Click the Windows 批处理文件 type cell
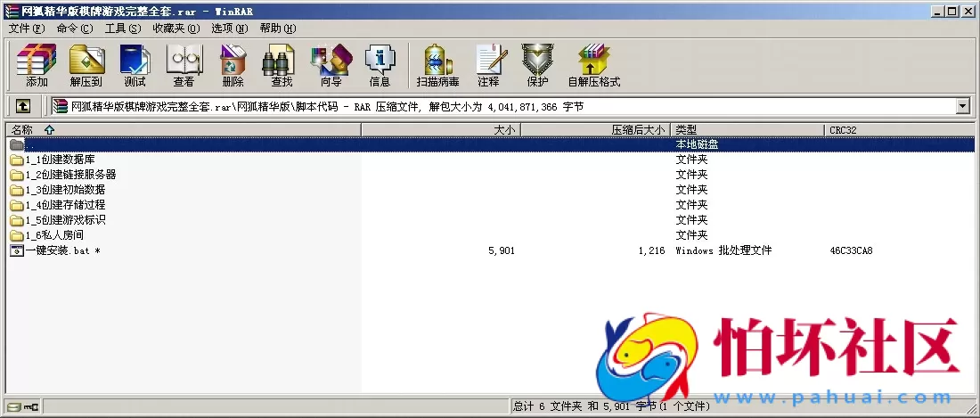Viewport: 980px width, 418px height. coord(723,250)
